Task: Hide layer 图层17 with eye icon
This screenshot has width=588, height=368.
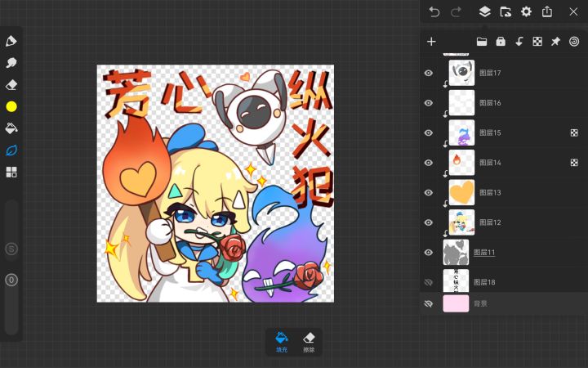Action: (428, 74)
